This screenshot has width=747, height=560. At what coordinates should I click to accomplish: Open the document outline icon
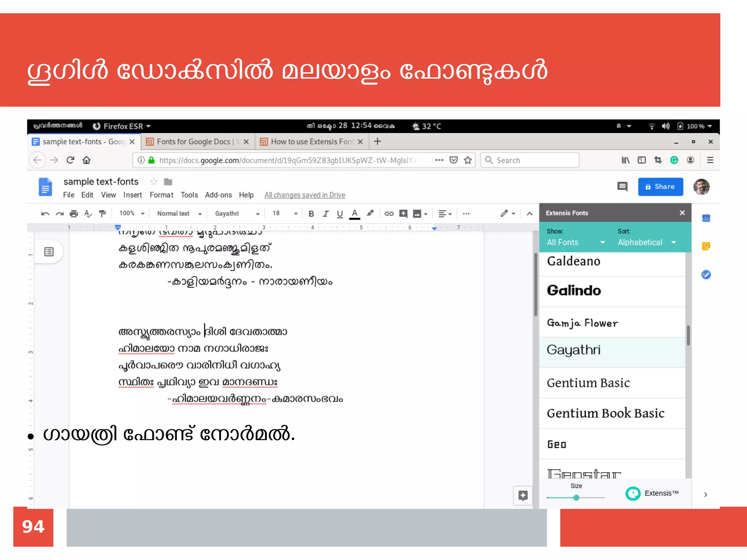point(49,252)
